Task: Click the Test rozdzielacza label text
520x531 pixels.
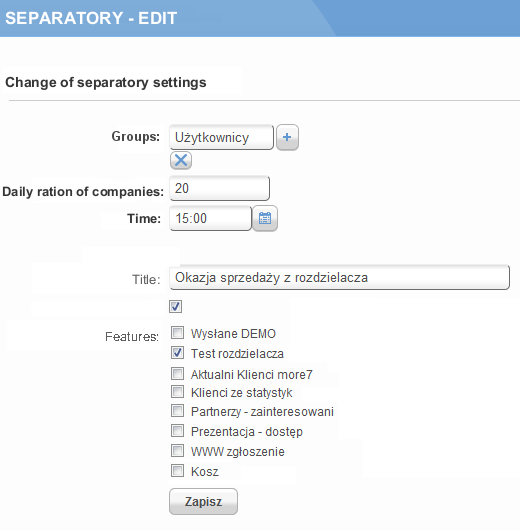Action: tap(237, 354)
